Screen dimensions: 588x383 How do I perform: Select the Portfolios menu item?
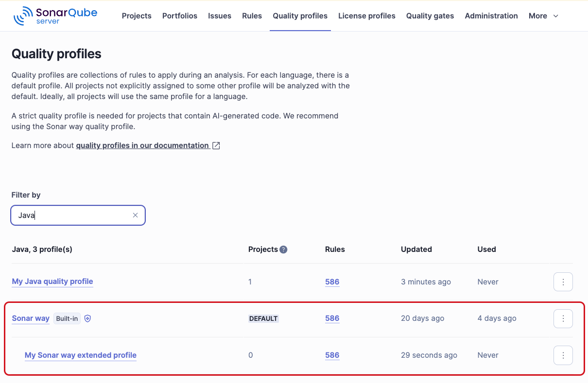(x=180, y=16)
